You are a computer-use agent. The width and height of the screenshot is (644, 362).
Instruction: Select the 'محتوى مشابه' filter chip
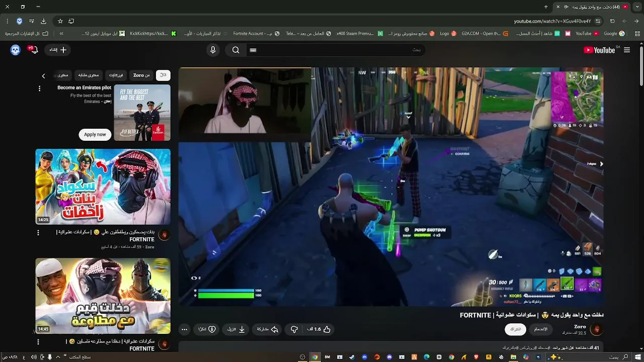tap(89, 75)
